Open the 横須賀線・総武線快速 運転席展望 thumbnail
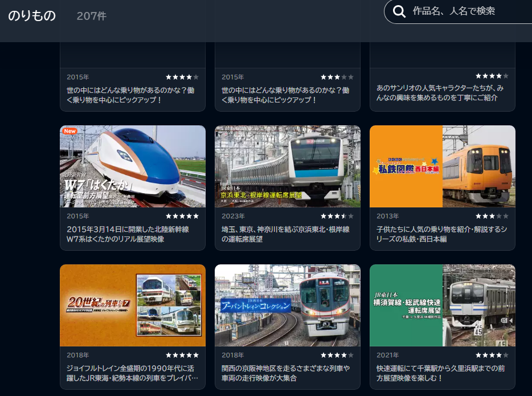Image resolution: width=532 pixels, height=396 pixels. [x=443, y=305]
